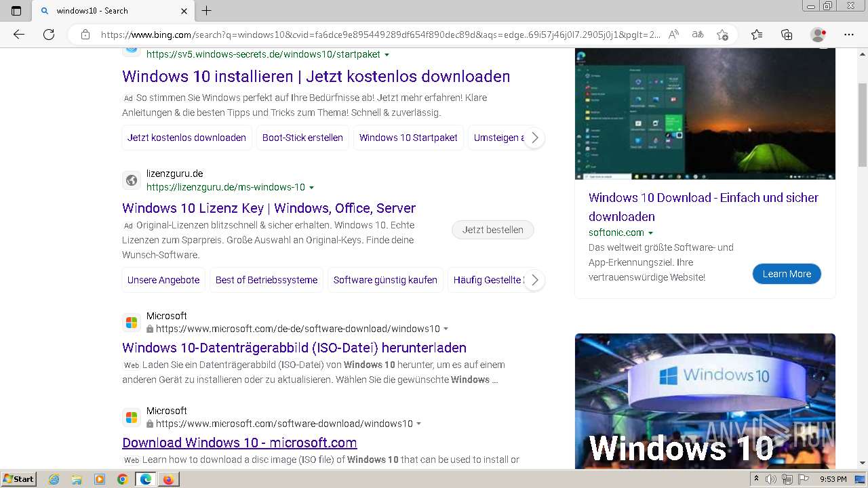868x488 pixels.
Task: Open media player taskbar icon
Action: coord(100,479)
